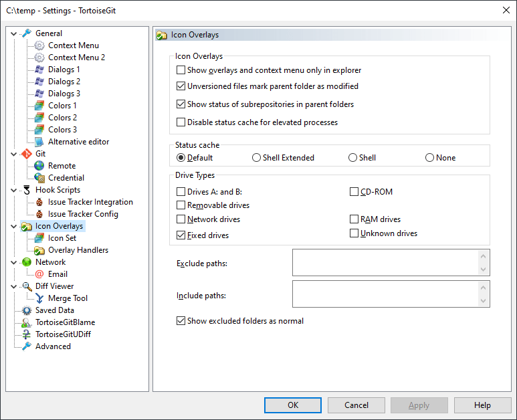Collapse the Network tree node
517x420 pixels.
14,262
